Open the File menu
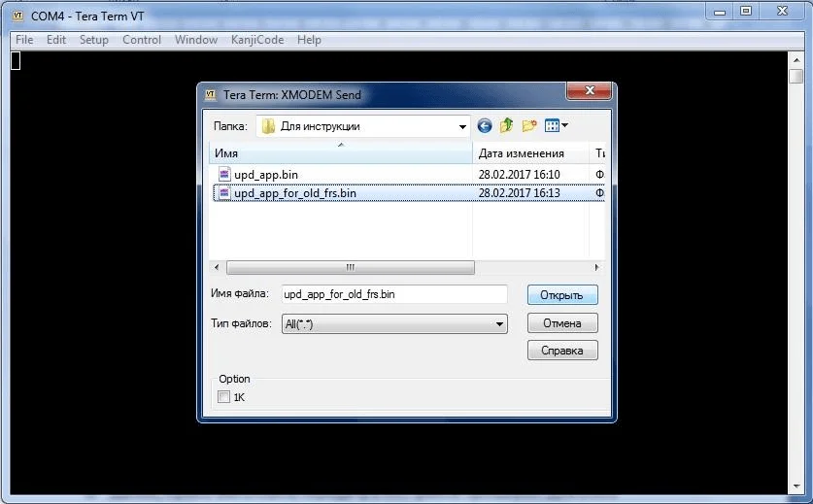The image size is (813, 504). point(24,40)
